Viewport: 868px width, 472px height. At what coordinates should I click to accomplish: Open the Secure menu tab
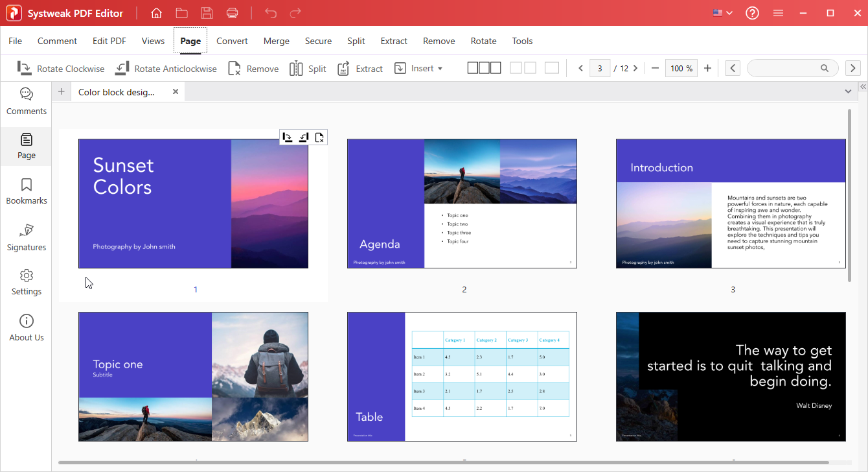pos(318,41)
